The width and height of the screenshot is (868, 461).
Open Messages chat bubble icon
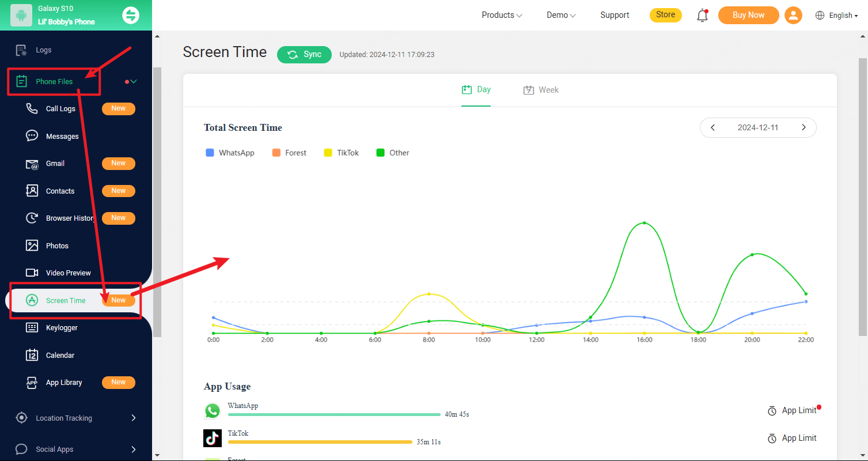click(32, 136)
